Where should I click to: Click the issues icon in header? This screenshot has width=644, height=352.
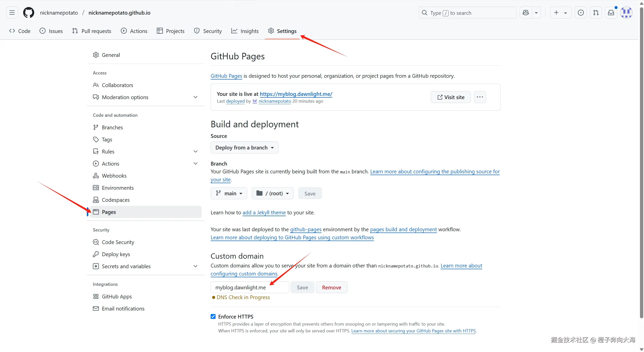581,13
